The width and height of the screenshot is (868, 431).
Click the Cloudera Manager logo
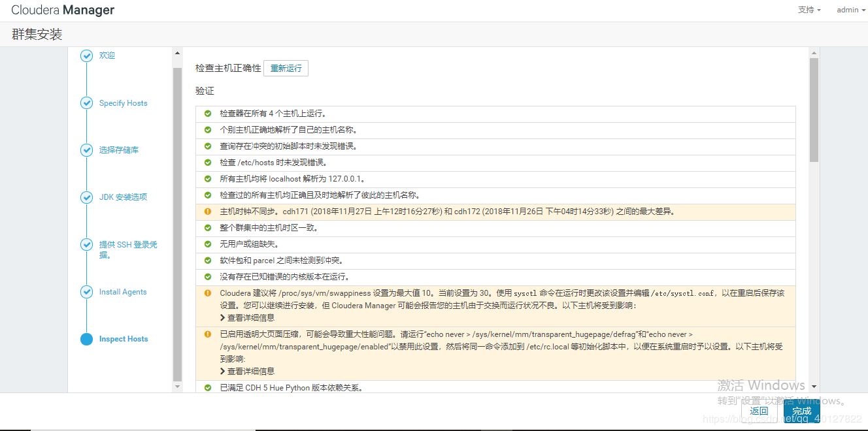point(63,10)
